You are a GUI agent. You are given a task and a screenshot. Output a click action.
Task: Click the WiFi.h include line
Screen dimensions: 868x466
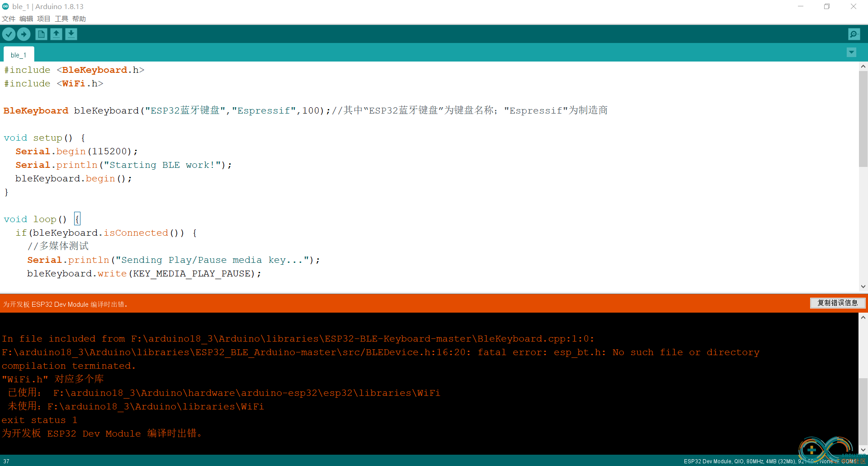tap(53, 84)
